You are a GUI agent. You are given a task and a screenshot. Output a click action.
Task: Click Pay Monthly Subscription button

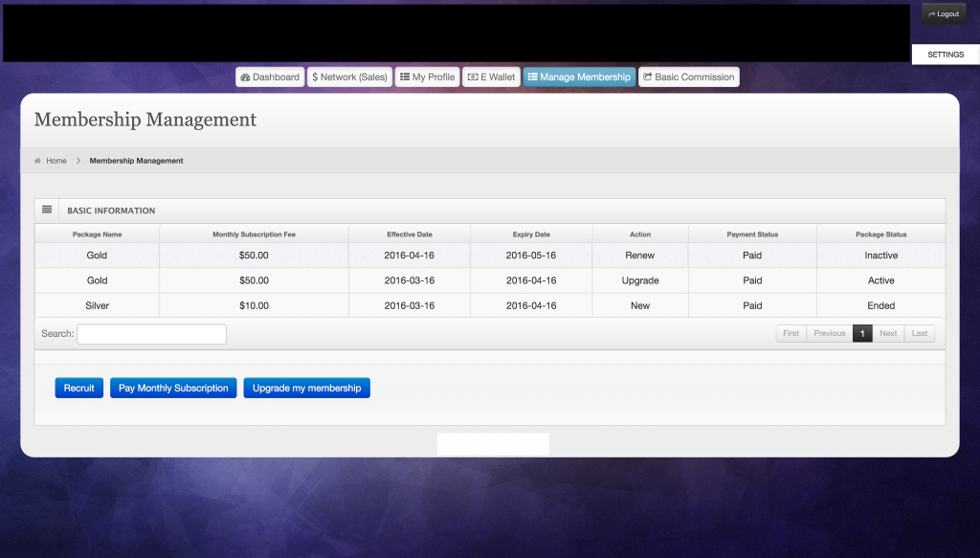click(173, 388)
